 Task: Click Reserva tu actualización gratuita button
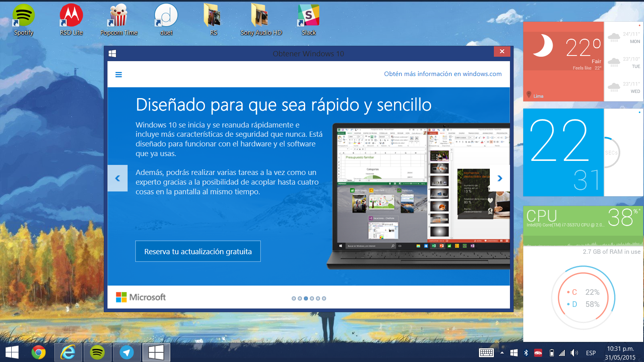tap(198, 251)
